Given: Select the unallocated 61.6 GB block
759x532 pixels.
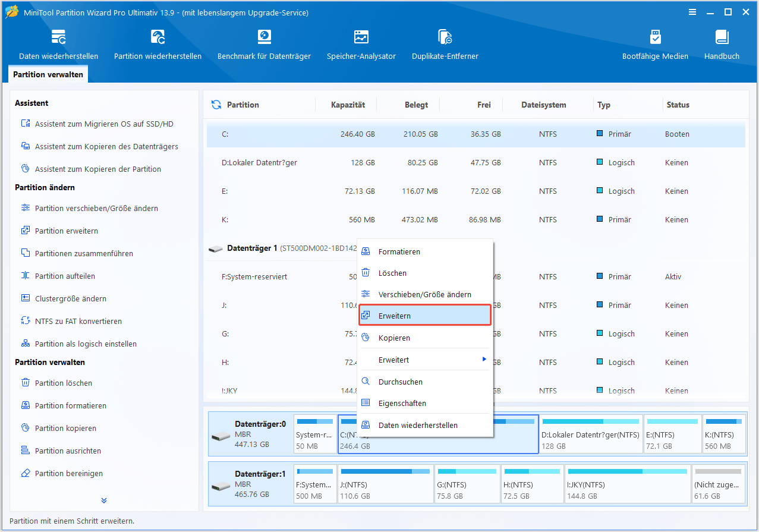Looking at the screenshot, I should 719,484.
